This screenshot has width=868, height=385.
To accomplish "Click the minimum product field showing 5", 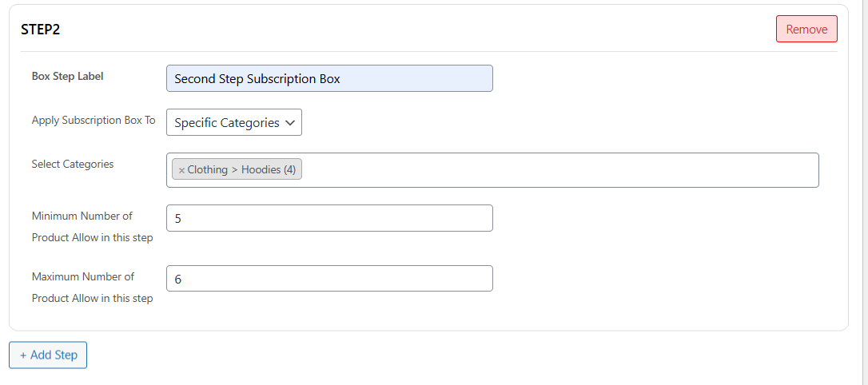I will pos(329,218).
